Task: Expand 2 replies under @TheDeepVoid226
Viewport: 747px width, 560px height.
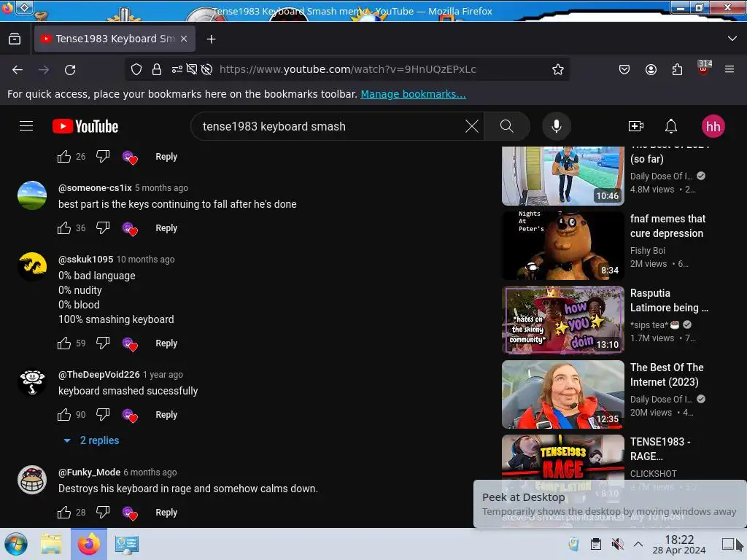Action: (x=91, y=440)
